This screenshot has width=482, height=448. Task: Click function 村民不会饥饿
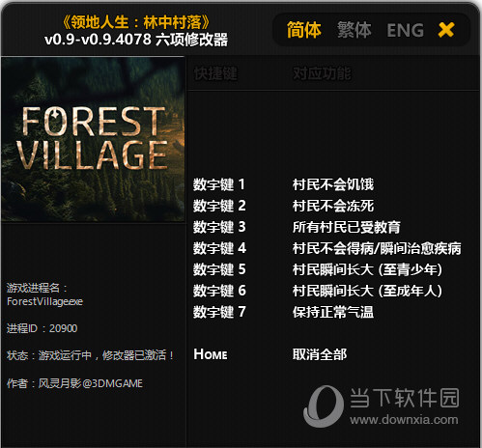[333, 184]
